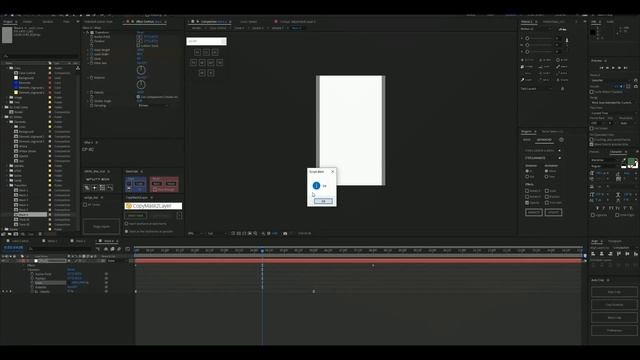Click the search field in the viewer script panel
Viewport: 640px width, 360px height.
tap(206, 41)
